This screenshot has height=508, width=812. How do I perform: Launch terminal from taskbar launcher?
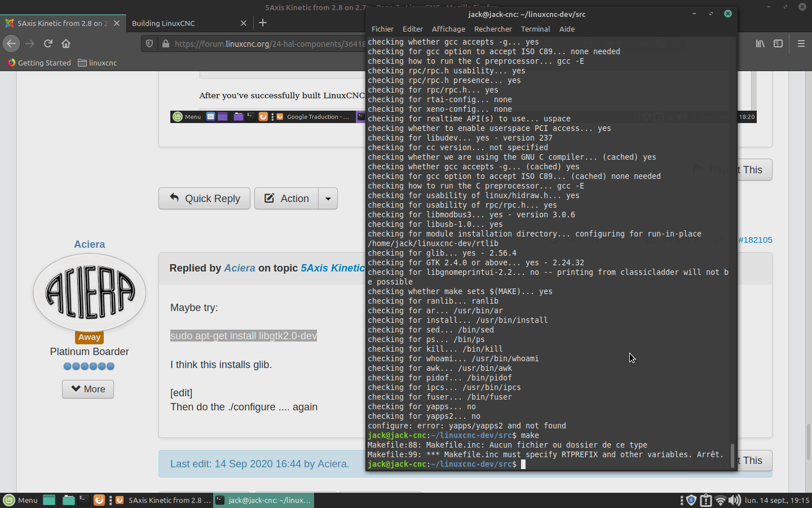coord(83,500)
